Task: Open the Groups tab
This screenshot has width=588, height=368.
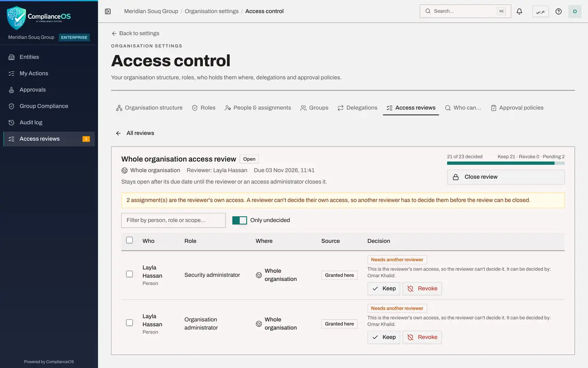Action: tap(314, 108)
